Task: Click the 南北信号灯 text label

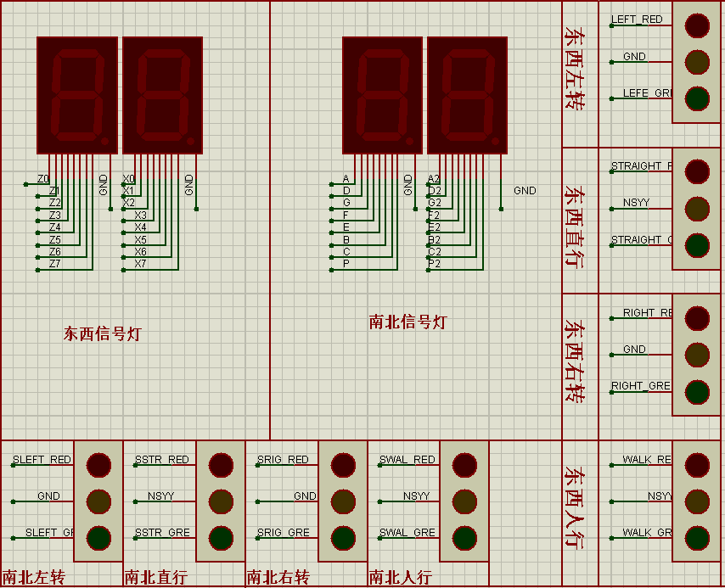Action: point(407,322)
